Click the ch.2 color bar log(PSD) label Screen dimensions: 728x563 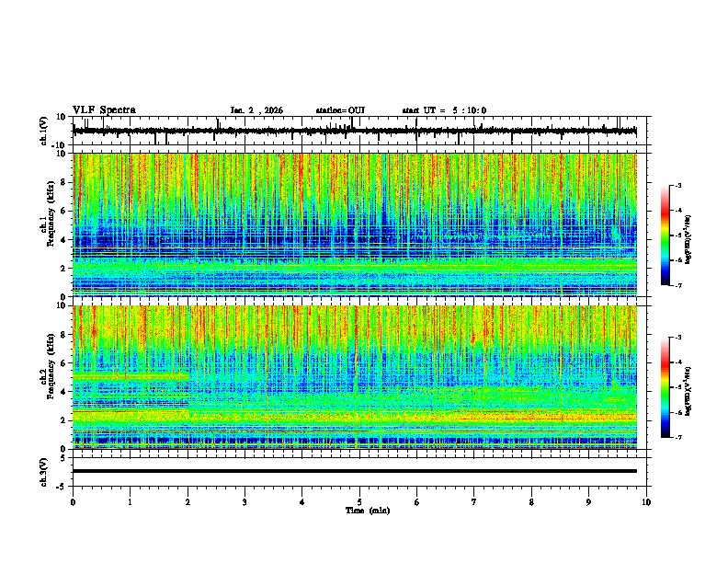coord(688,391)
